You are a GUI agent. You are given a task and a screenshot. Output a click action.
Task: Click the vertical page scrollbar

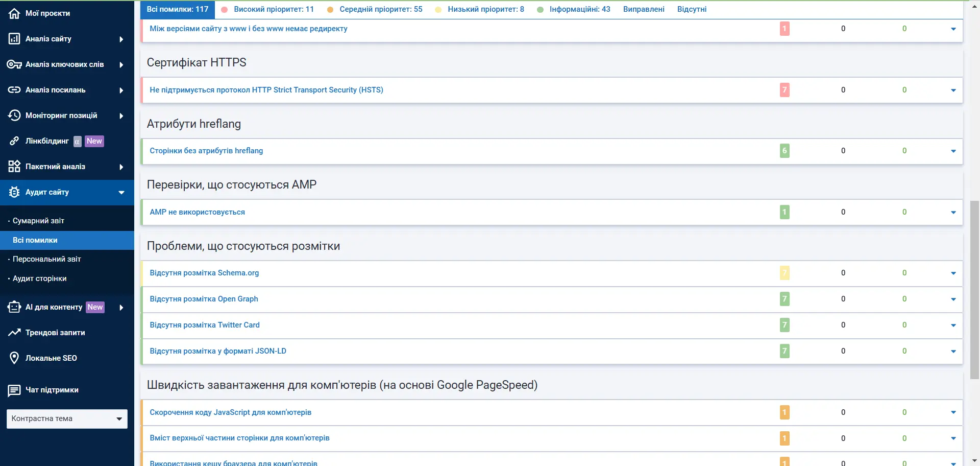pyautogui.click(x=974, y=289)
